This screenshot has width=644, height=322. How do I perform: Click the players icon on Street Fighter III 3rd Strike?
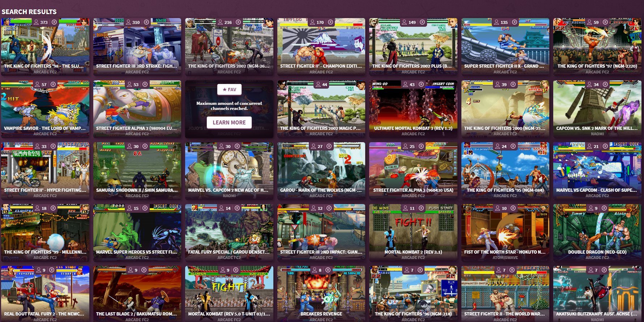pyautogui.click(x=128, y=22)
